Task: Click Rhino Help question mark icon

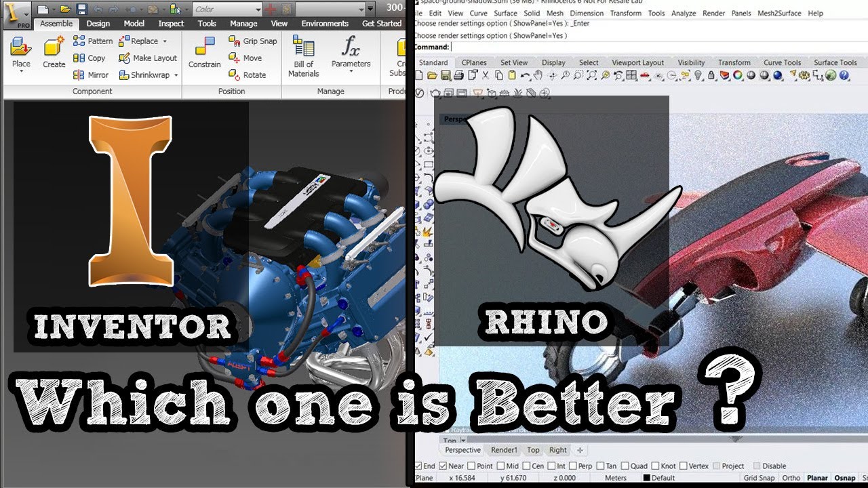Action: click(844, 75)
